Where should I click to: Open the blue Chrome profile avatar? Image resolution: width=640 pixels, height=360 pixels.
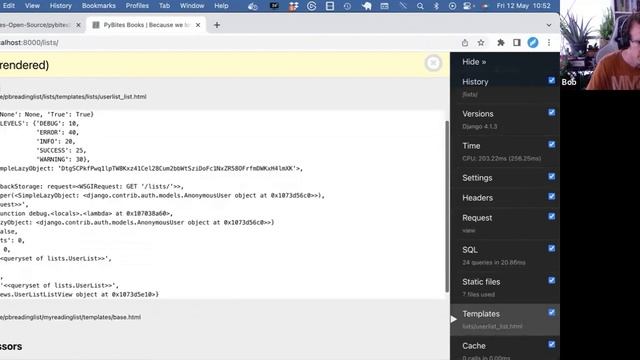click(x=533, y=42)
